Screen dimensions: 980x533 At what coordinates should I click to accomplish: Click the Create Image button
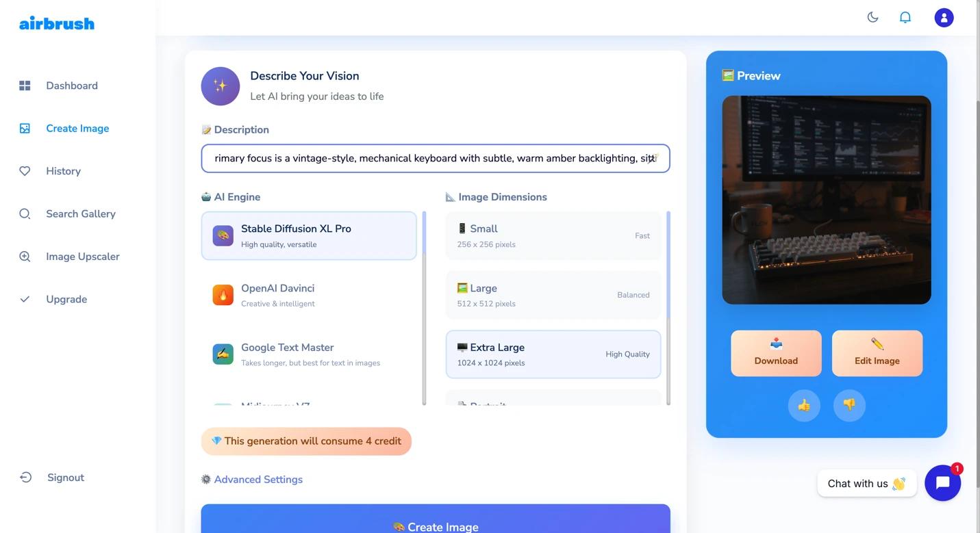(436, 519)
